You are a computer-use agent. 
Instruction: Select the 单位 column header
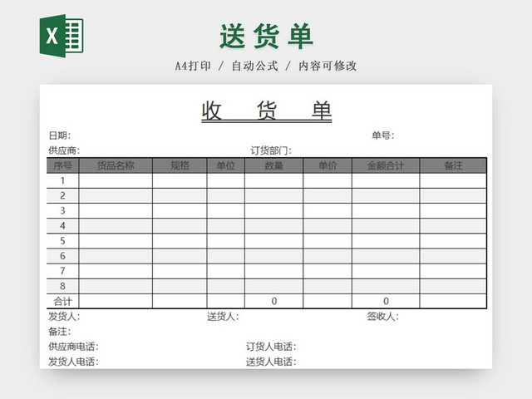point(225,165)
